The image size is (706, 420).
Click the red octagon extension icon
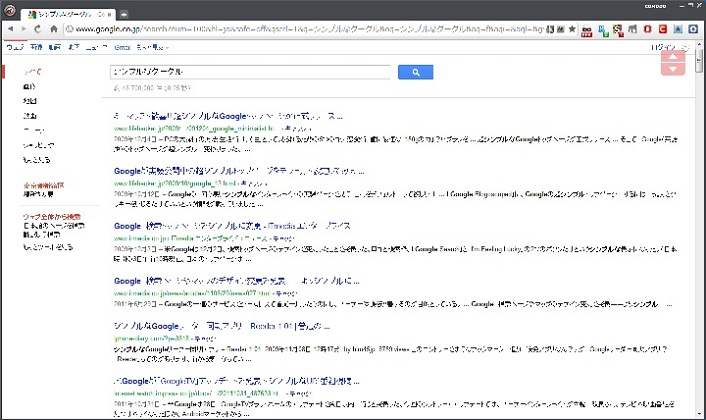point(647,29)
